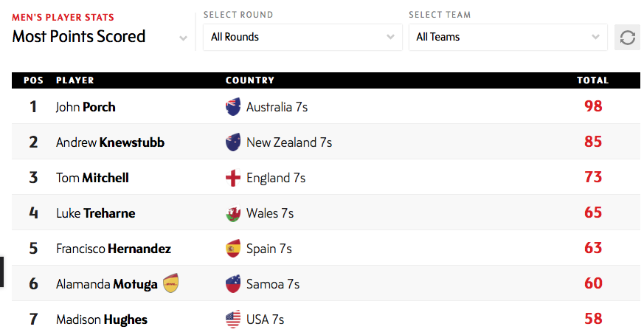Select Andrew Knewstubb player name
Viewport: 644px width, 335px height.
110,142
